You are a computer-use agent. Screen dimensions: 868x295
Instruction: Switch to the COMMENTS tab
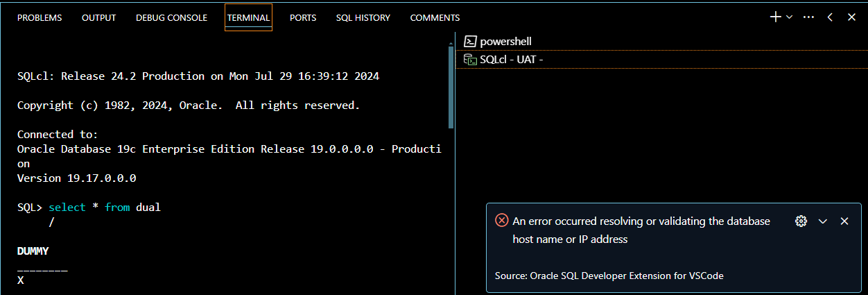[435, 18]
